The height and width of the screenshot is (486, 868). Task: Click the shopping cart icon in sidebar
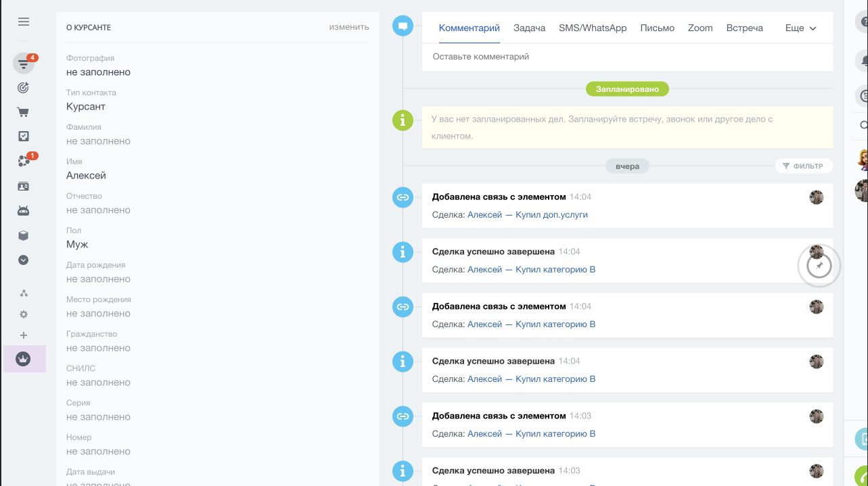[24, 112]
